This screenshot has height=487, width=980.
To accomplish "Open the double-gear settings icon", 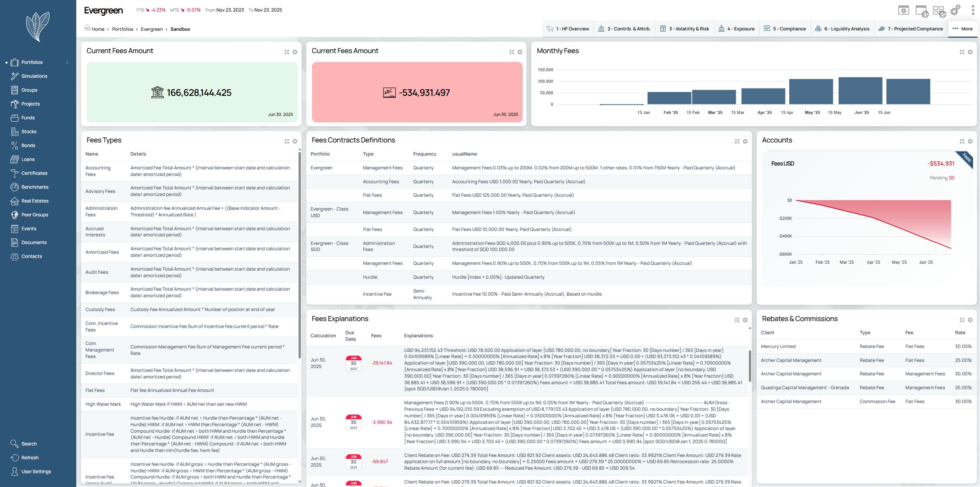I will coord(955,10).
